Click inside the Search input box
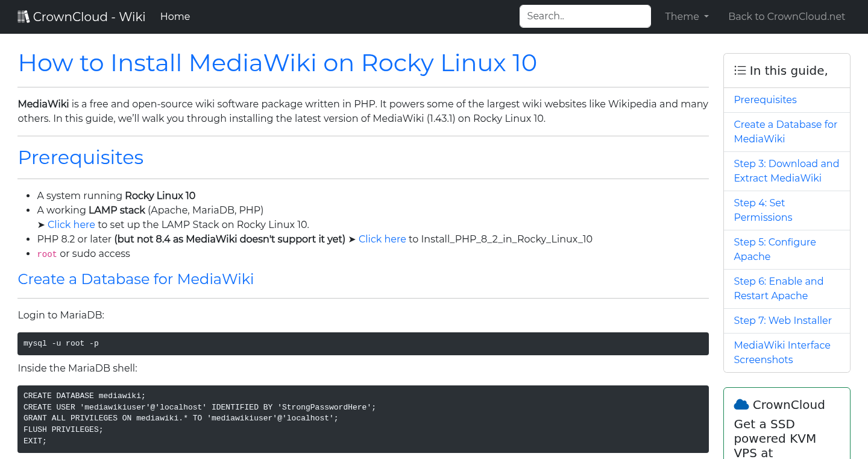The width and height of the screenshot is (868, 459). coord(584,16)
